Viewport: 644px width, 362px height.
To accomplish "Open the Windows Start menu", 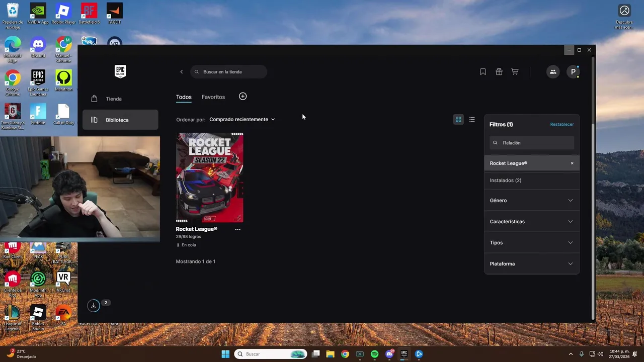I will click(x=225, y=354).
